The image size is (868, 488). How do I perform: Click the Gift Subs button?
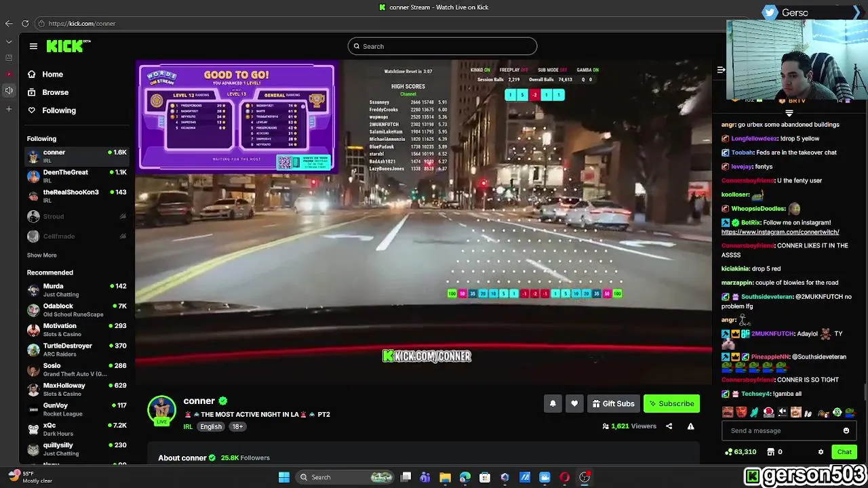tap(613, 404)
